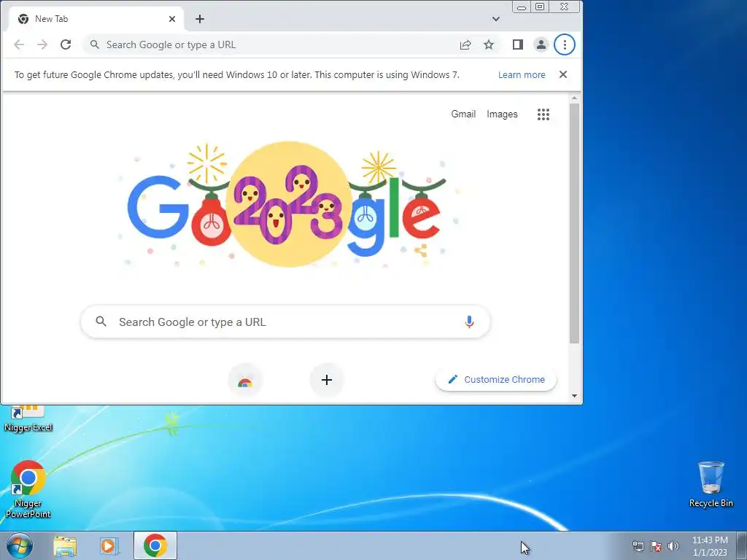Screen dimensions: 747x560
Task: Focus the Chrome address bar
Action: (x=276, y=44)
